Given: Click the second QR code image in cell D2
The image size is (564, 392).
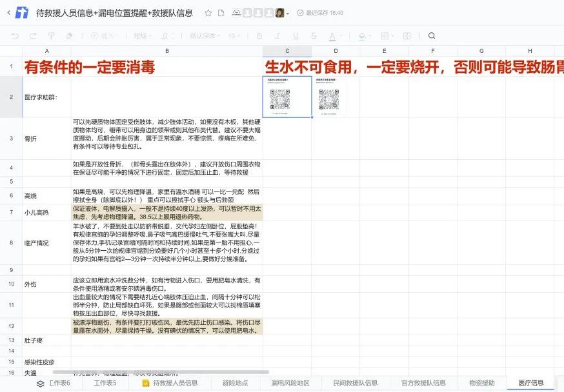Looking at the screenshot, I should [329, 97].
